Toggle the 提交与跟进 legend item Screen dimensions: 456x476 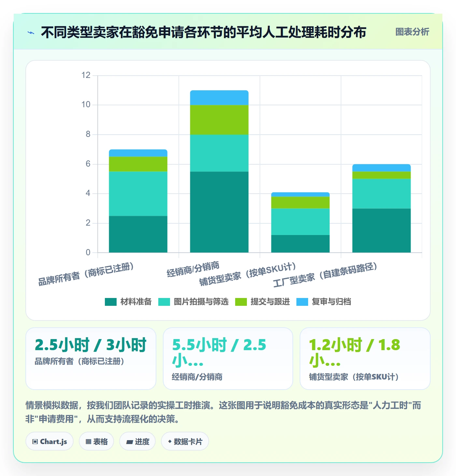[x=263, y=302]
